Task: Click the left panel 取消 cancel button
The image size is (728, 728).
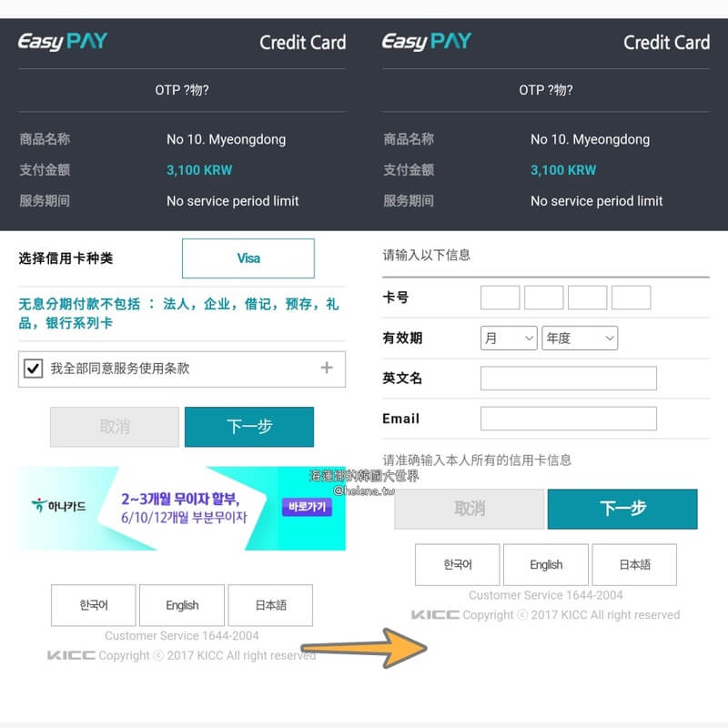Action: [x=115, y=427]
